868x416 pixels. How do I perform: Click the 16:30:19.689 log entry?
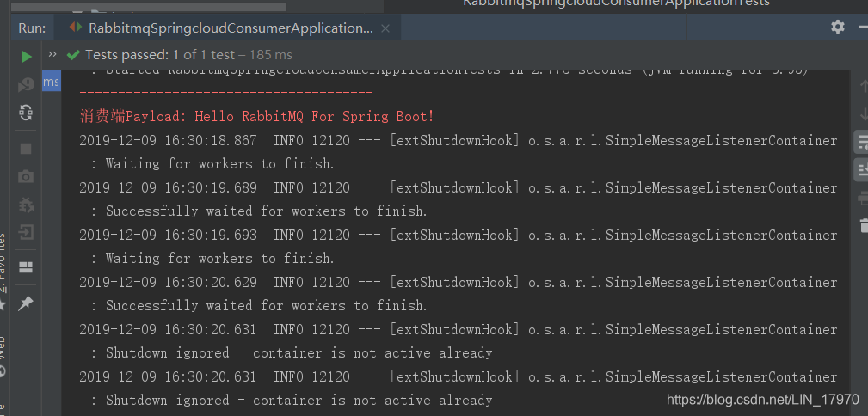pyautogui.click(x=458, y=188)
